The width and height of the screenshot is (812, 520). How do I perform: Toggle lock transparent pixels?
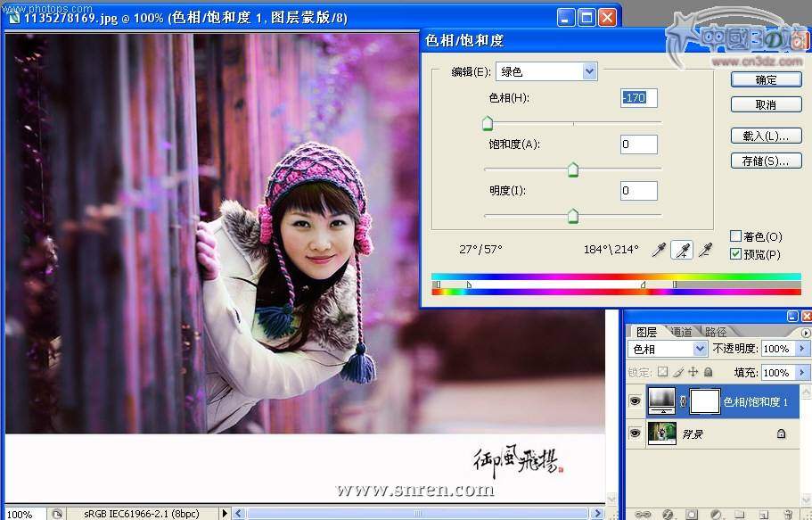coord(663,372)
